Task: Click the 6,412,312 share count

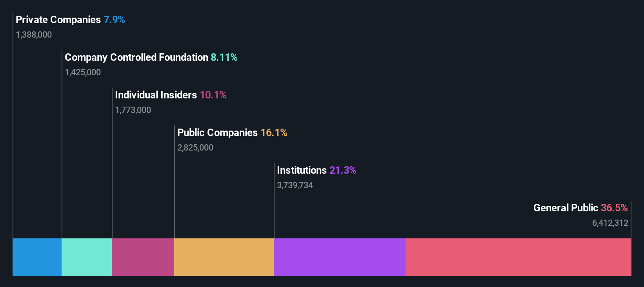Action: 610,223
